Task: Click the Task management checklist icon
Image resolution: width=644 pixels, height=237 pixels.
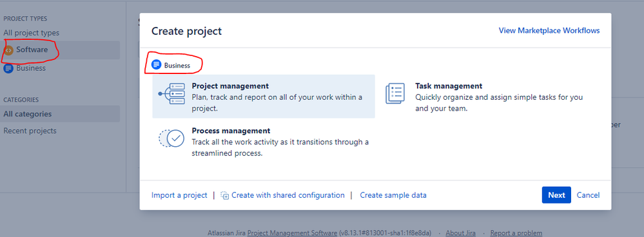Action: tap(395, 93)
